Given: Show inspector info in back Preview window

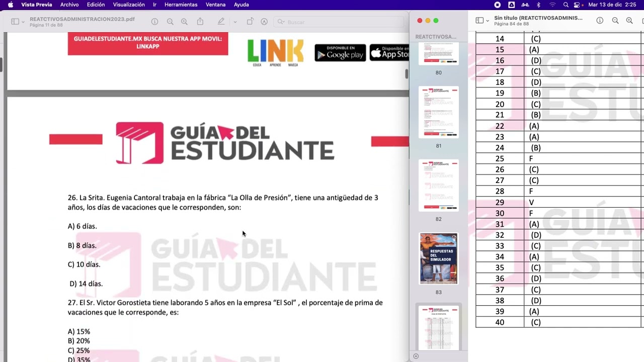Looking at the screenshot, I should [x=155, y=22].
